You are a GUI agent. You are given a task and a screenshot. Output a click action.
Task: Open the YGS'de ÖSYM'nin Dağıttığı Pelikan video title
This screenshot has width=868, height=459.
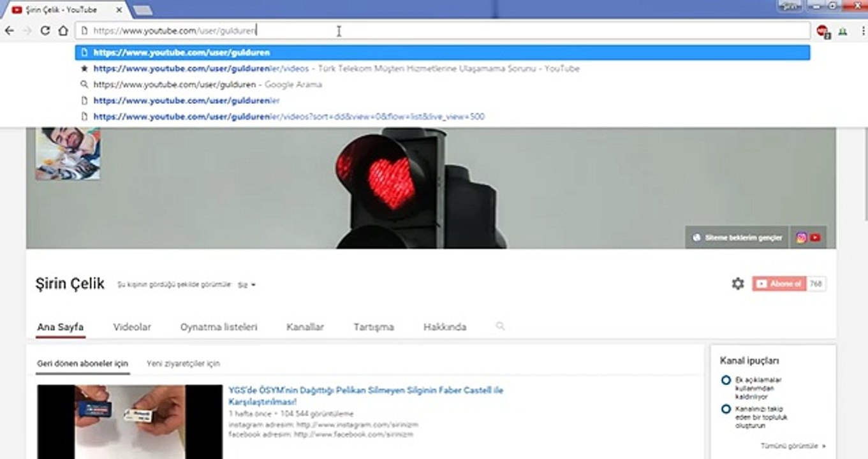pyautogui.click(x=366, y=396)
